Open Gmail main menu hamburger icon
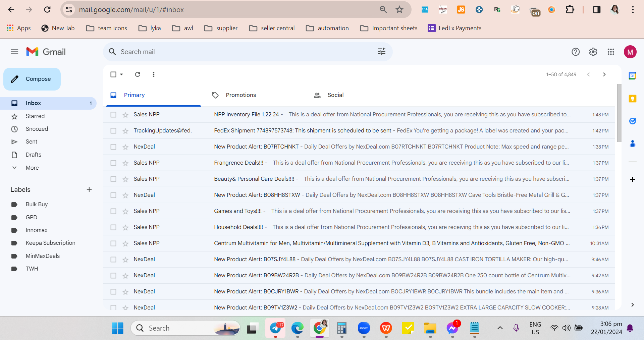The image size is (644, 340). 14,52
